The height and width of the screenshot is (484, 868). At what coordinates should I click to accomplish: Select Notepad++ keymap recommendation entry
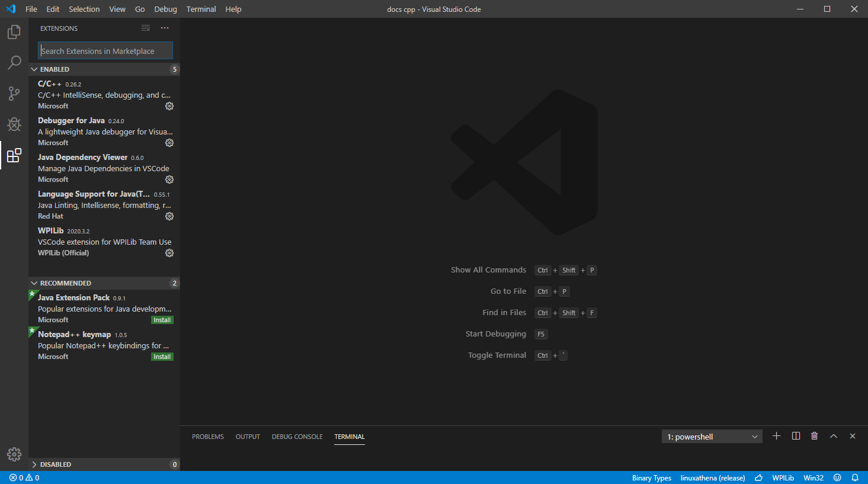click(x=104, y=345)
